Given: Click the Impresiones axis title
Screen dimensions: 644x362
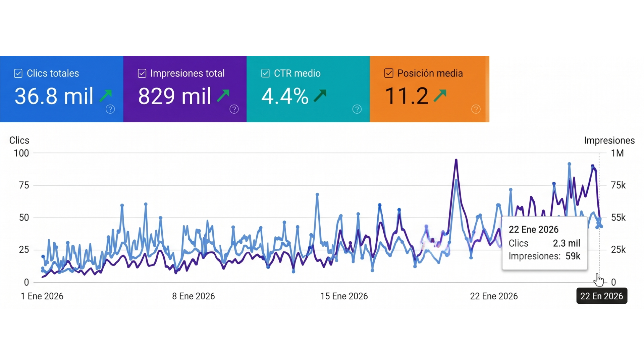Looking at the screenshot, I should pos(609,140).
